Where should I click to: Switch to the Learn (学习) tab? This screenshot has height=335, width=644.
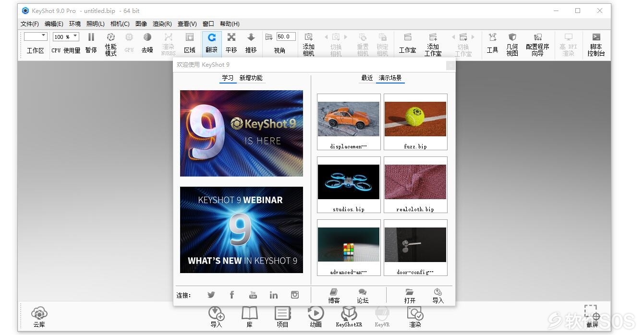(228, 78)
